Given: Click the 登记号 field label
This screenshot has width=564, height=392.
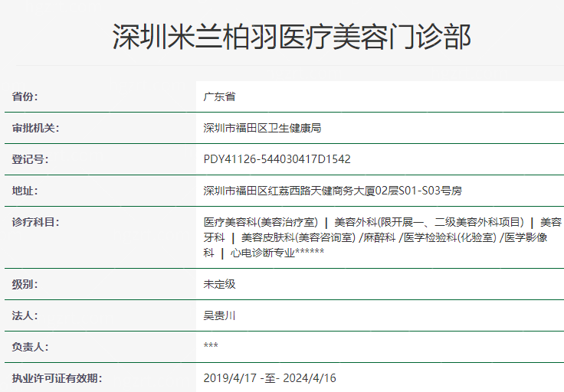Looking at the screenshot, I should pos(30,159).
